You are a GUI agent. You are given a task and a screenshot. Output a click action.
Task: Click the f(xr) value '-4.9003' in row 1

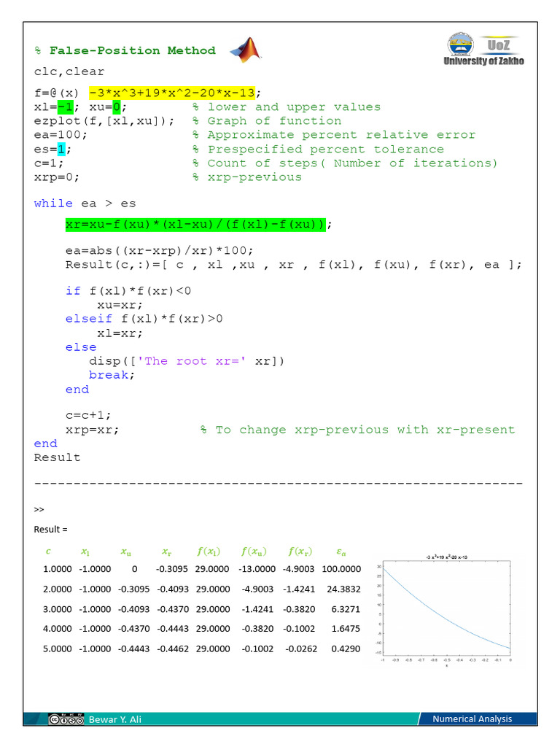298,569
